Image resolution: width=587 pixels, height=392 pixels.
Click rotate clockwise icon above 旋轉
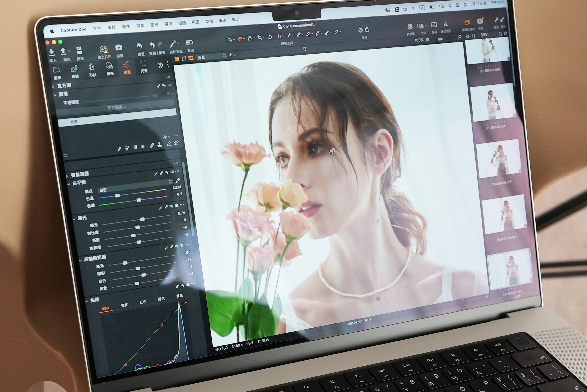[367, 29]
